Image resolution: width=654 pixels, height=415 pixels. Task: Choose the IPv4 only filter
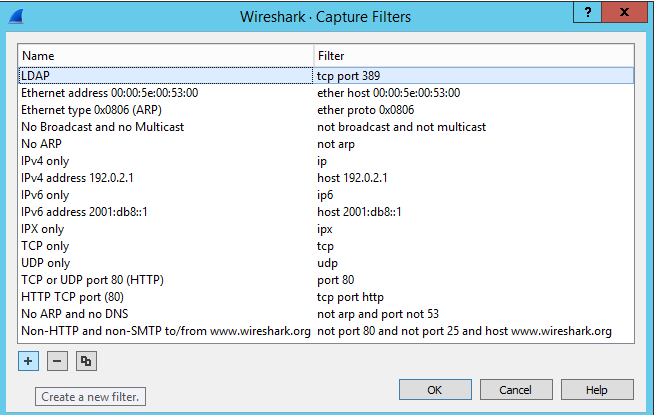click(46, 161)
